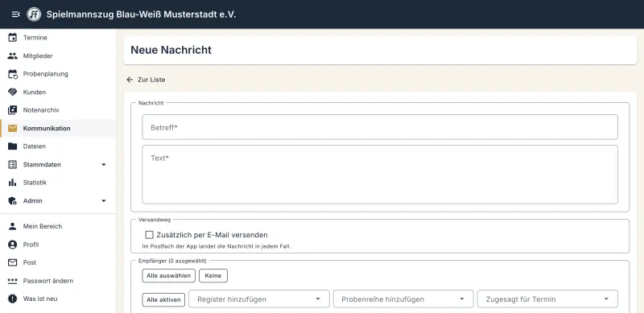Click the Profil sidebar label
The height and width of the screenshot is (313, 644).
tap(31, 245)
